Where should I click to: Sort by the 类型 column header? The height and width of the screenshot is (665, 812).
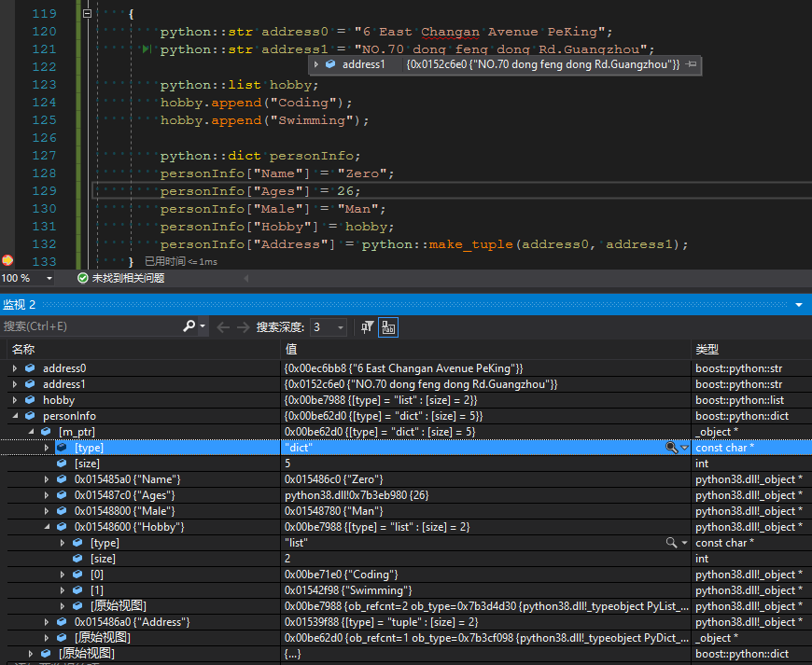(x=707, y=350)
